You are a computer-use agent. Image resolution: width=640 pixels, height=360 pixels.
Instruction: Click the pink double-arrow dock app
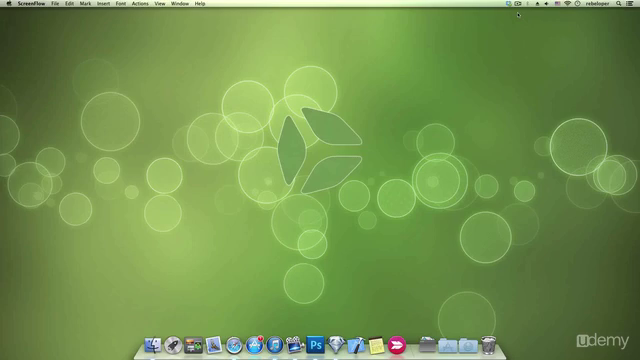point(397,345)
